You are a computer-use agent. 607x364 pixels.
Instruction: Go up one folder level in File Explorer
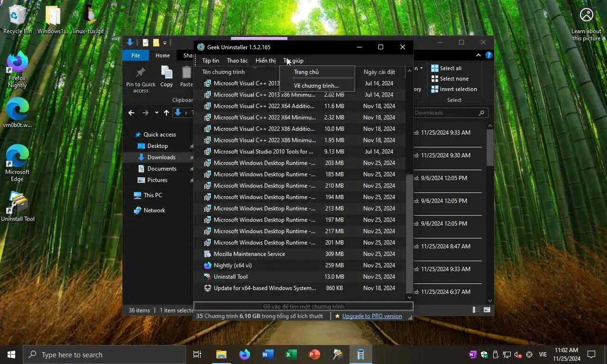coord(166,113)
